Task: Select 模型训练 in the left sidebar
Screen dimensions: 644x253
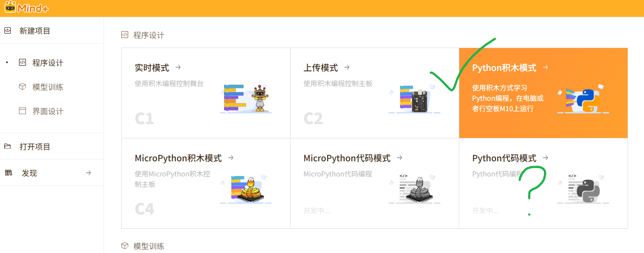Action: click(x=47, y=87)
